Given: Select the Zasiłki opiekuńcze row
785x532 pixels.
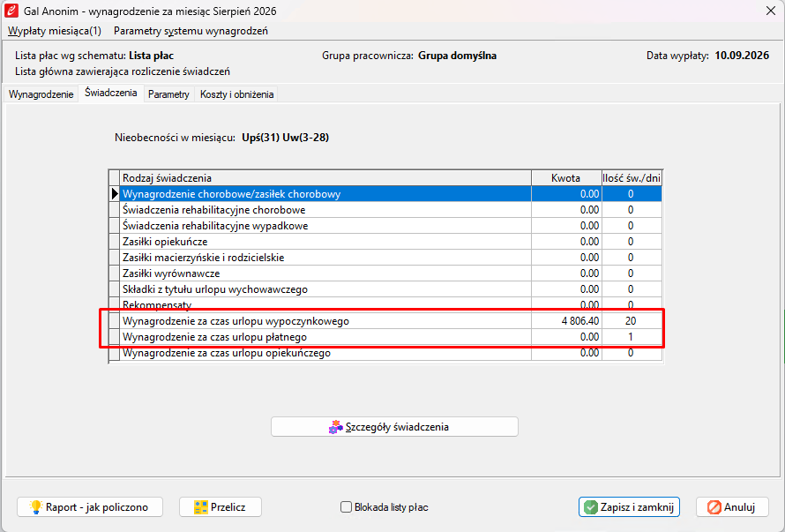Looking at the screenshot, I should [x=385, y=242].
